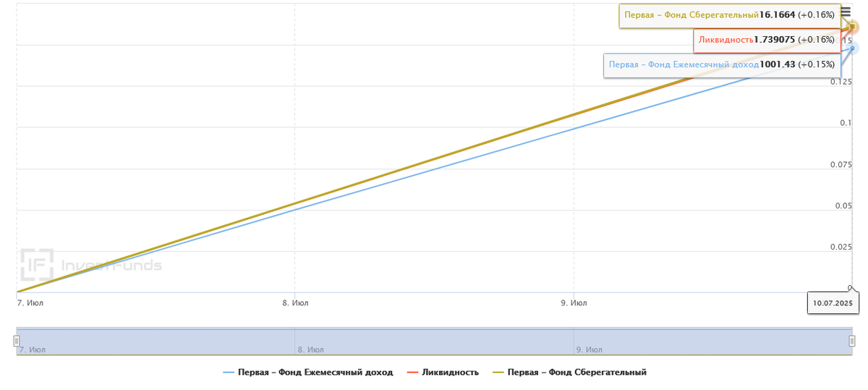
Task: Click the Ежемесячный доход 1001.43 tooltip
Action: coord(721,64)
